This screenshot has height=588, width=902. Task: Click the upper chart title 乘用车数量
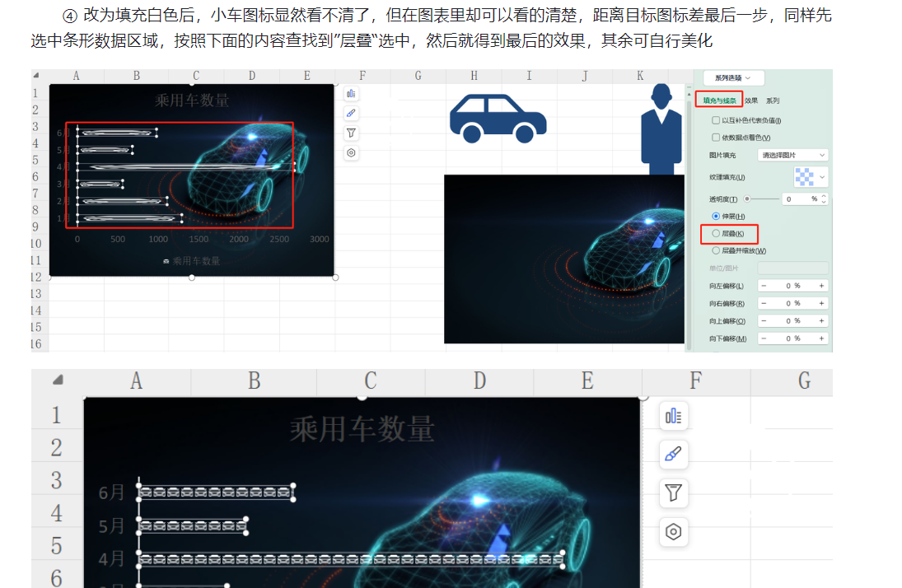pyautogui.click(x=192, y=100)
